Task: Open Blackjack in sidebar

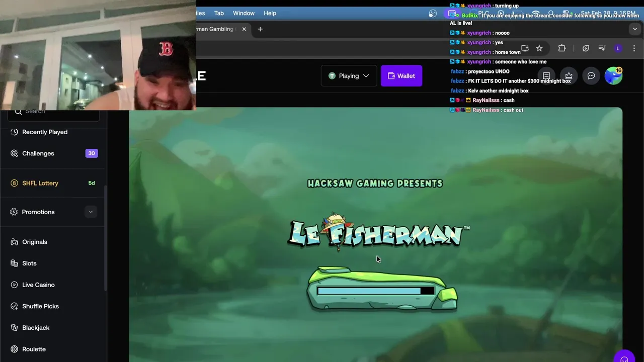Action: click(x=36, y=328)
